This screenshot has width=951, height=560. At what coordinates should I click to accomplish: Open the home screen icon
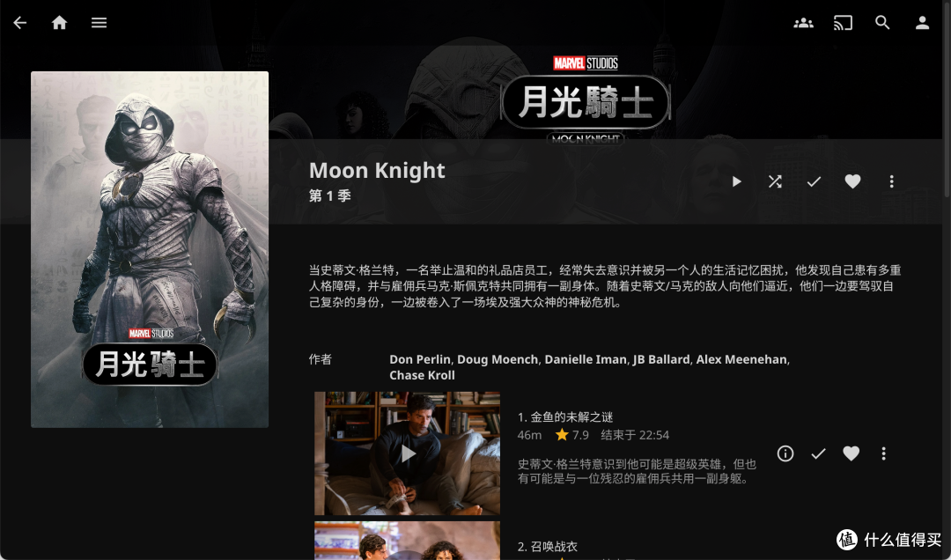click(x=60, y=23)
